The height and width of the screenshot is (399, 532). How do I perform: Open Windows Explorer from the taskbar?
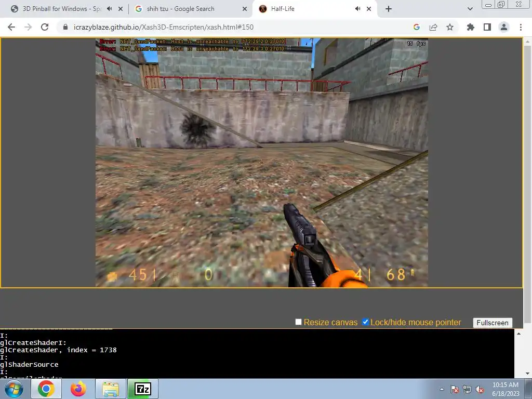(x=111, y=389)
